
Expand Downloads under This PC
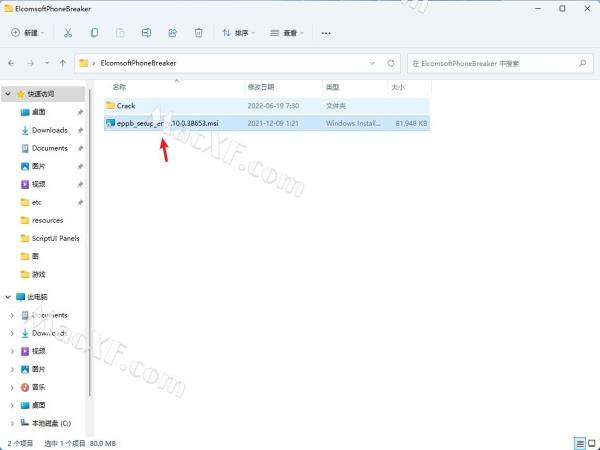tap(12, 333)
